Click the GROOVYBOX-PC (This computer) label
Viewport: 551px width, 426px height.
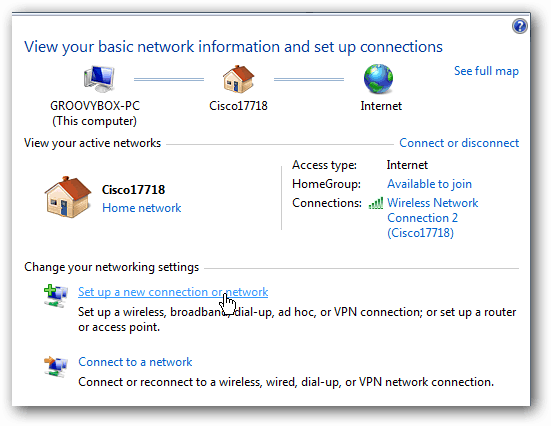[95, 113]
